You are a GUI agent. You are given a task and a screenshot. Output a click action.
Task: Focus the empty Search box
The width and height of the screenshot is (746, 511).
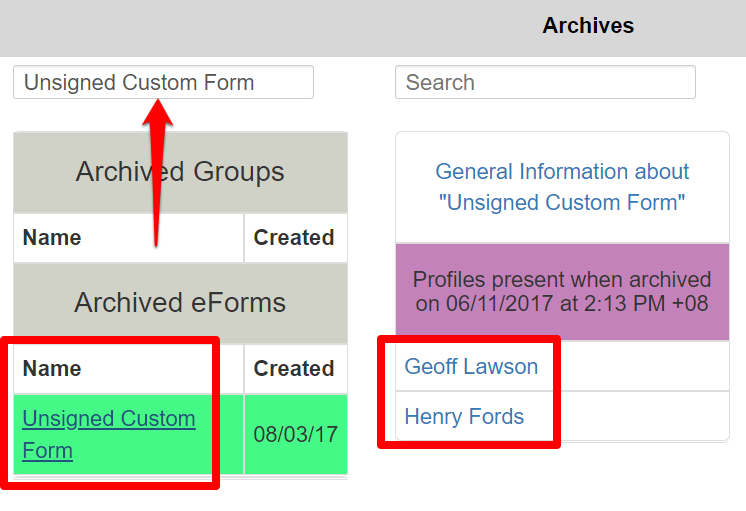pos(545,83)
